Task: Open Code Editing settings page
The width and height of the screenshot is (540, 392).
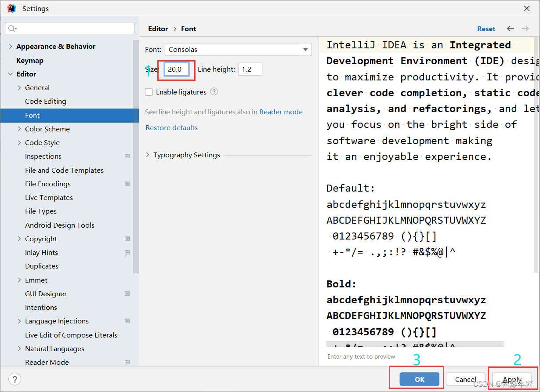Action: (x=46, y=101)
